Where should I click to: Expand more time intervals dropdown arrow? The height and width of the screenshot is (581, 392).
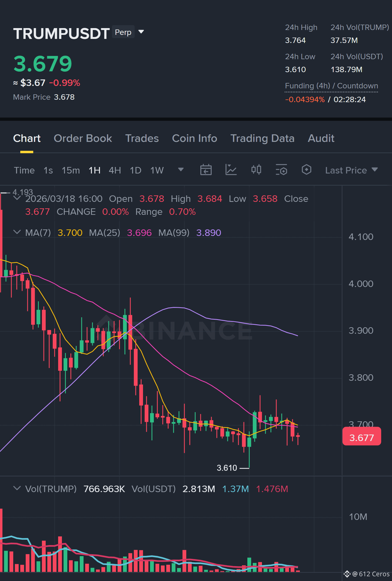pos(181,170)
